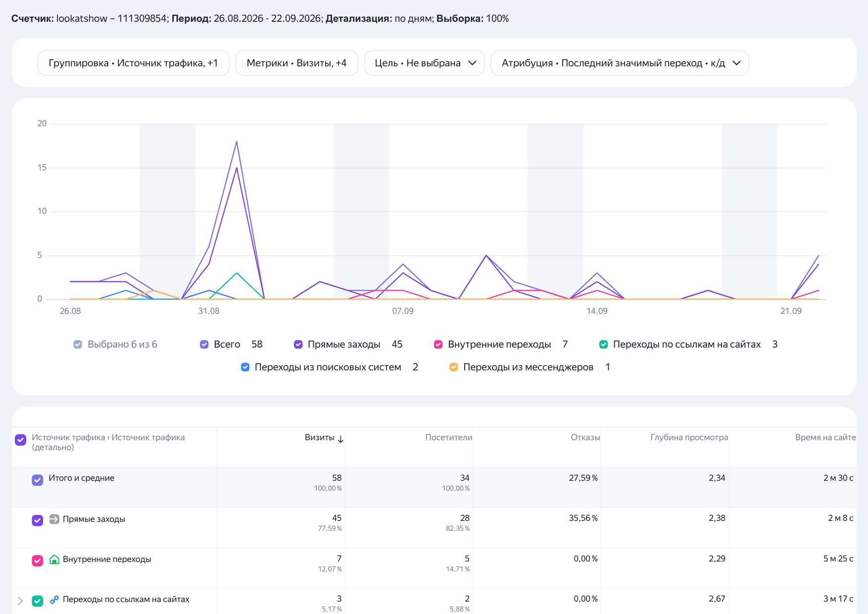This screenshot has height=614, width=868.
Task: Click the 26.08 date label on chart axis
Action: tap(70, 311)
